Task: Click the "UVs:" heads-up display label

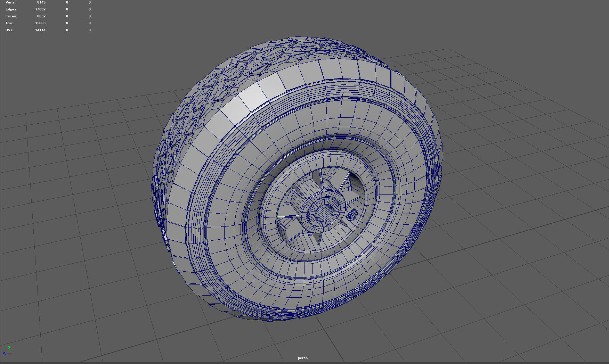Action: pos(9,30)
